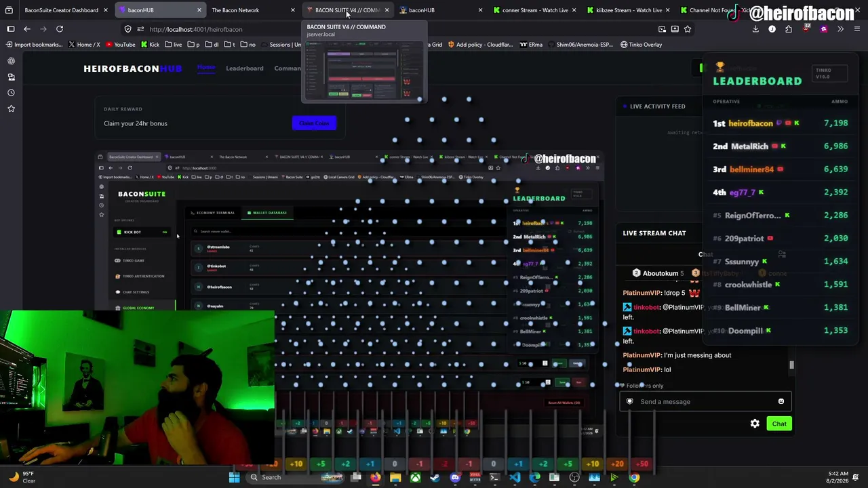Open File Explorer from the taskbar
Viewport: 868px width, 488px height.
click(395, 477)
